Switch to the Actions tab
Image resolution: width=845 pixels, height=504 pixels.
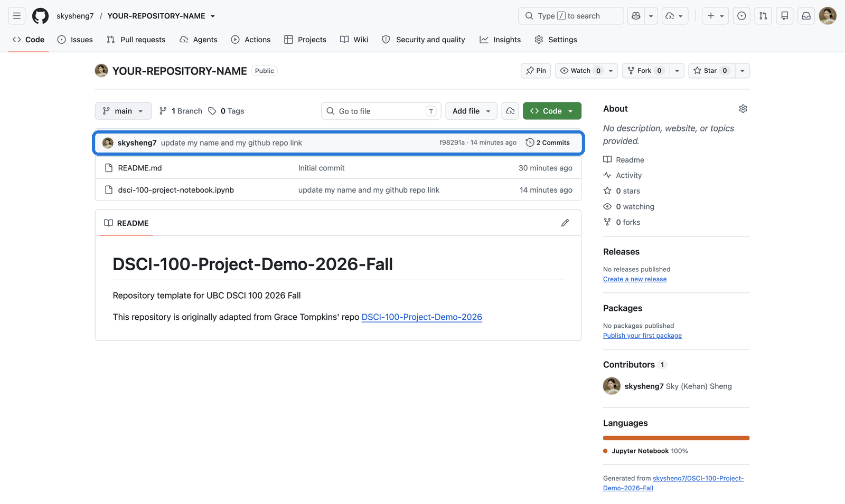pos(251,40)
